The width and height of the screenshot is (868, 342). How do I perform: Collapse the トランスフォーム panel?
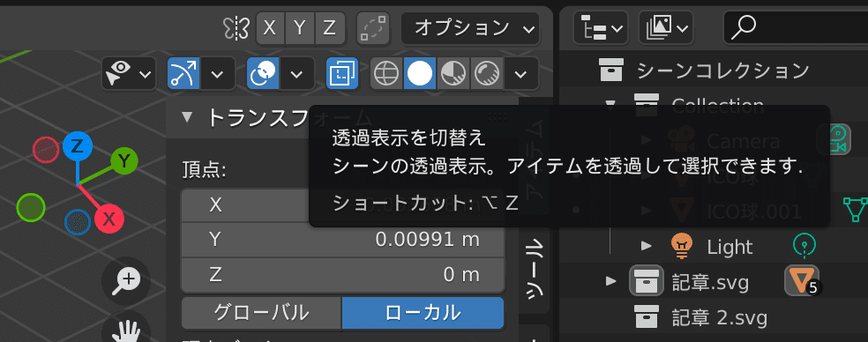187,118
